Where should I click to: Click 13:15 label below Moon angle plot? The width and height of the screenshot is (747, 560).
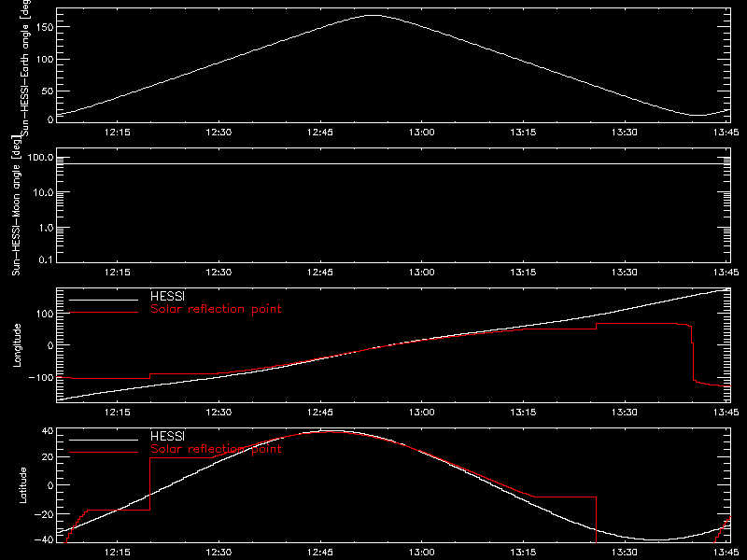(523, 272)
